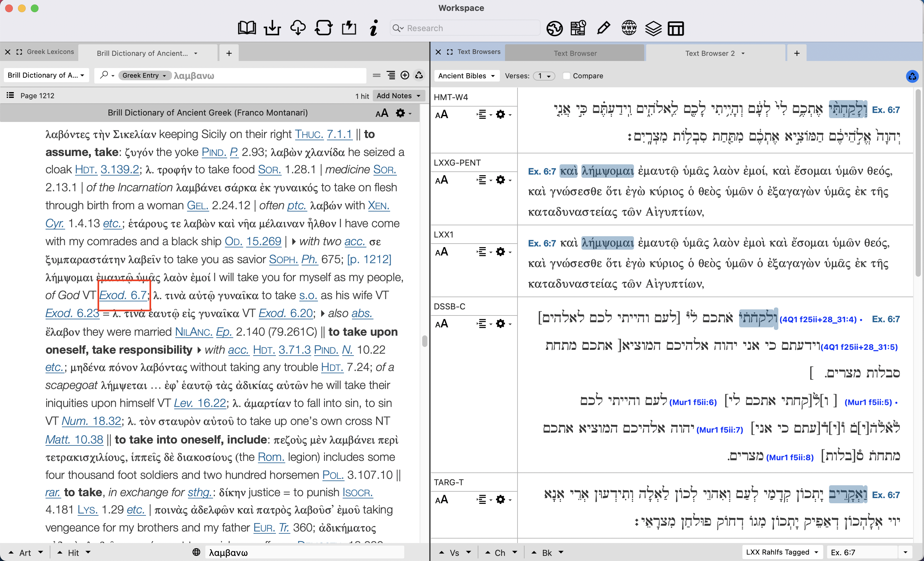Open the Library book icon in the toolbar
The image size is (924, 561).
[246, 28]
